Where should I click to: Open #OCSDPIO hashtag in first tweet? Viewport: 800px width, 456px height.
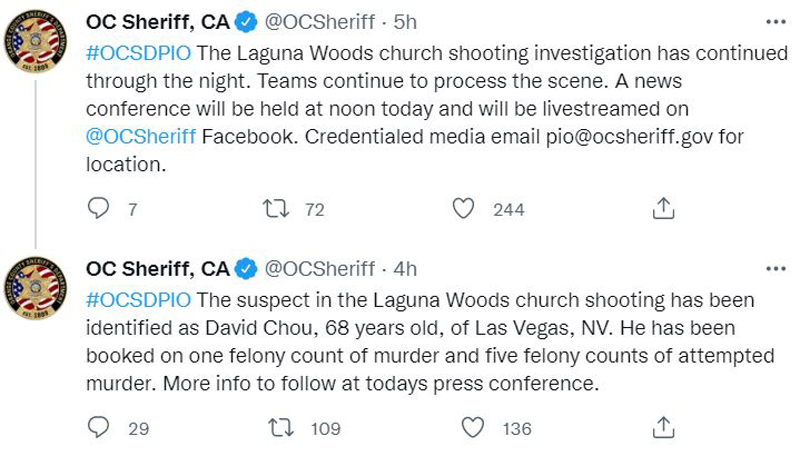(x=138, y=53)
